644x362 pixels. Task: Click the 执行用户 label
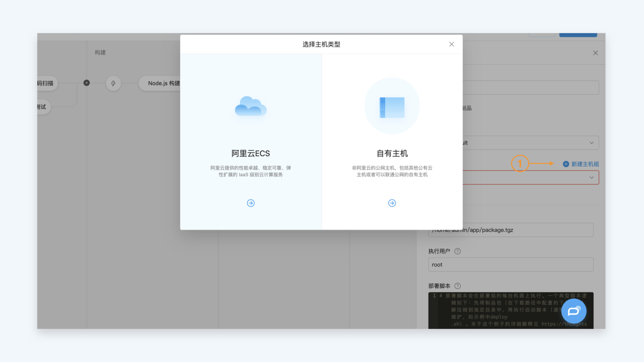[439, 251]
